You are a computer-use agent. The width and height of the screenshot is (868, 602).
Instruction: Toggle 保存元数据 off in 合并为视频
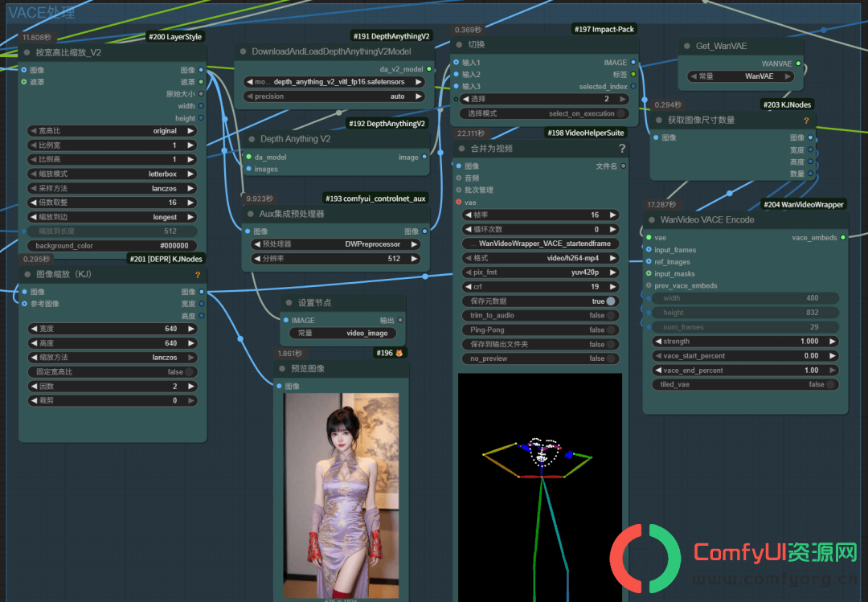coord(611,301)
